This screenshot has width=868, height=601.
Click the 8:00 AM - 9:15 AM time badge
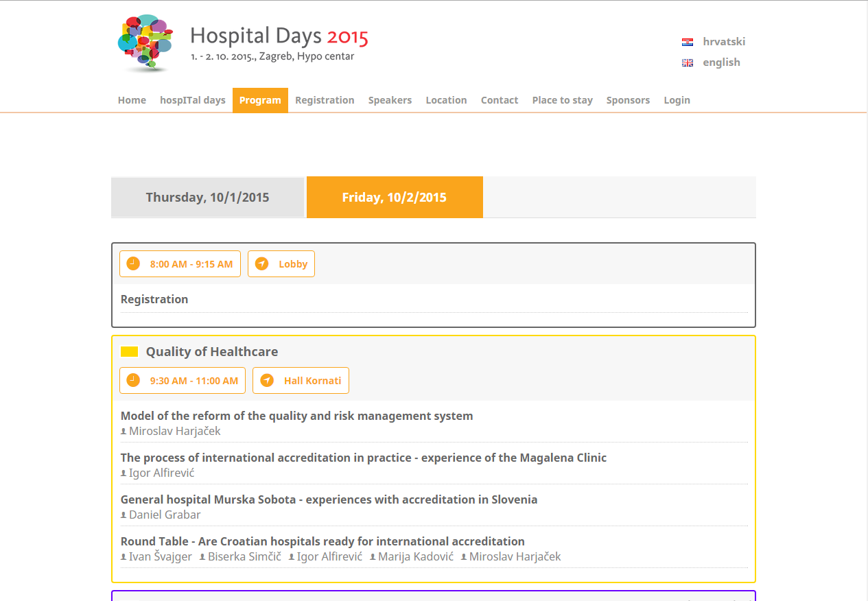(x=180, y=264)
